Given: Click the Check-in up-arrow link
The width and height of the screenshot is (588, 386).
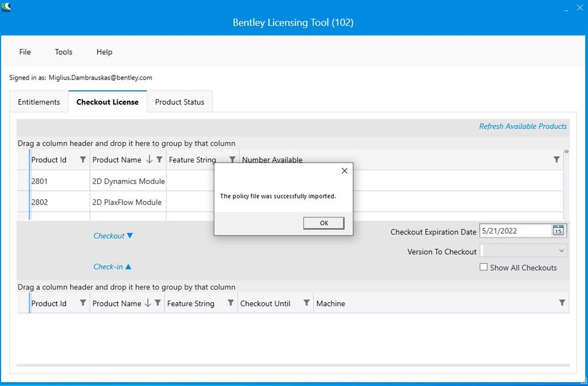Looking at the screenshot, I should point(112,266).
